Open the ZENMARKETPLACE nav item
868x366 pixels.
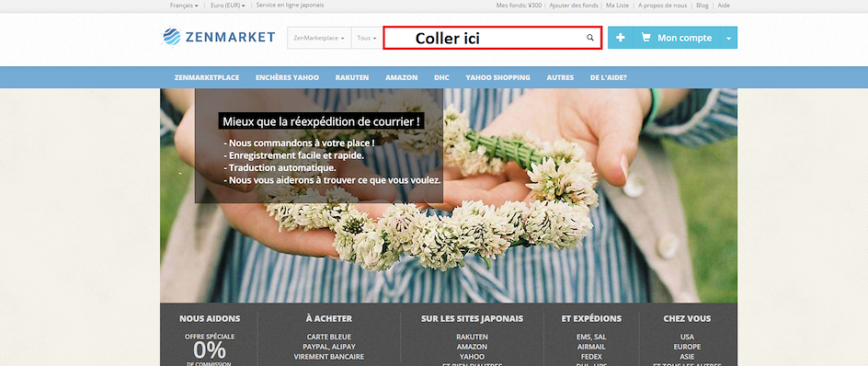point(207,77)
